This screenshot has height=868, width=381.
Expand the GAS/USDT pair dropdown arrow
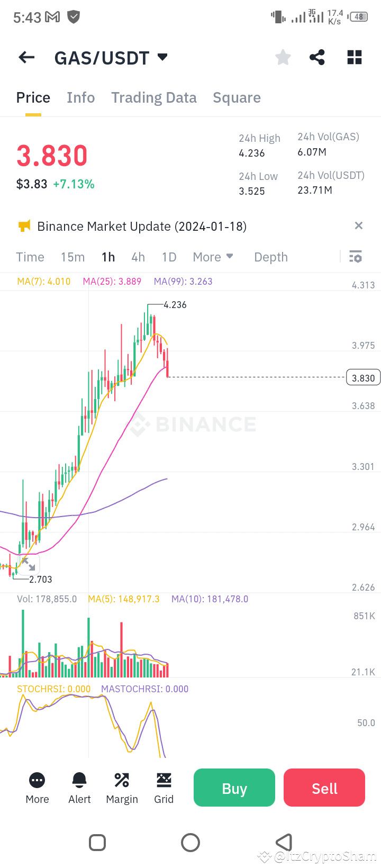coord(162,57)
